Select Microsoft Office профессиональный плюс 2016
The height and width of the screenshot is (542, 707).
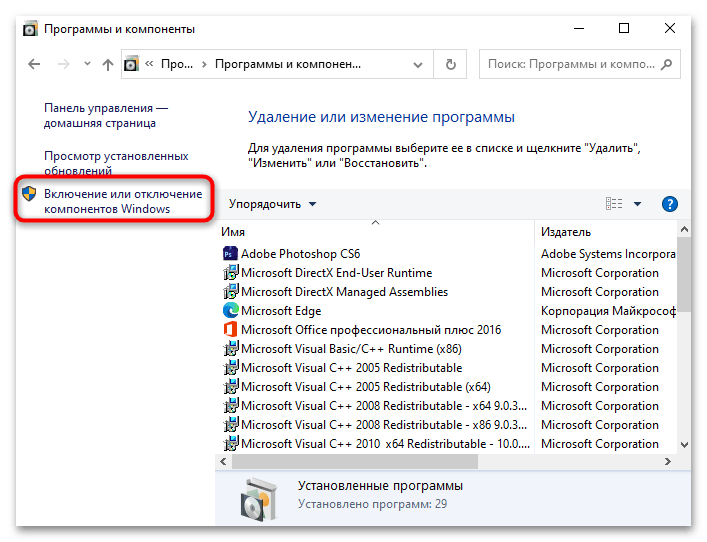[371, 330]
